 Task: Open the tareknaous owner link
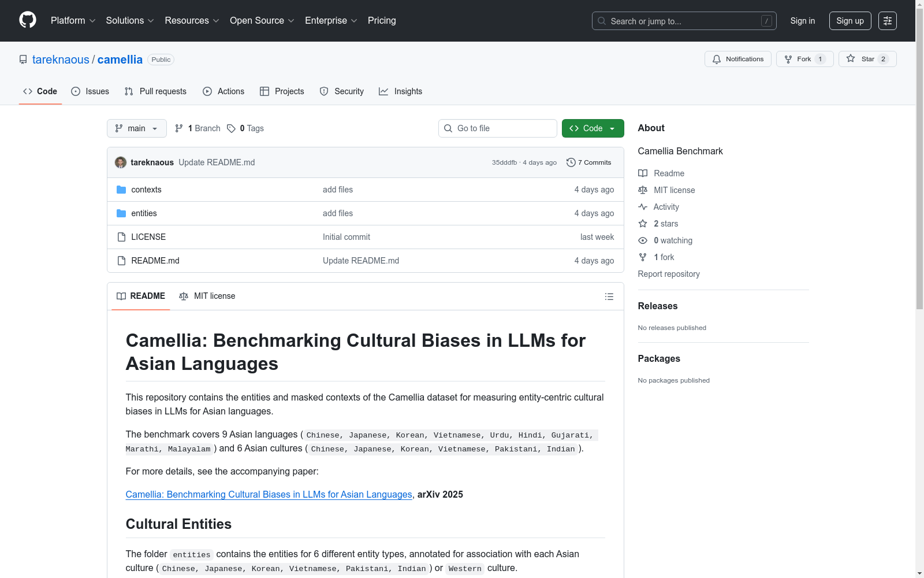pos(61,60)
